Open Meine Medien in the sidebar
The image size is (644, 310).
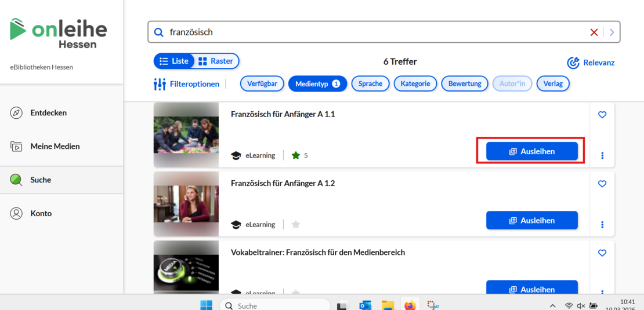[x=55, y=147]
